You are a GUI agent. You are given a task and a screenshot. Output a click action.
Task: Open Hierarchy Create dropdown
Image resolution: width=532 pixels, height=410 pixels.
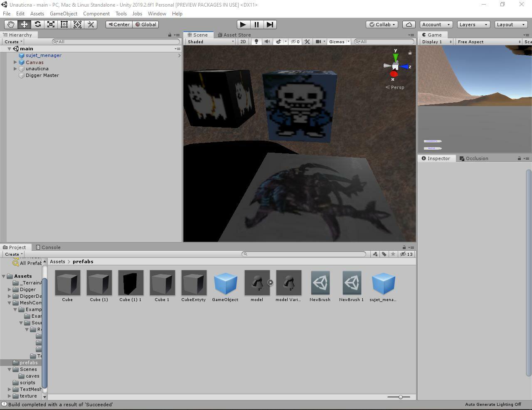[x=13, y=42]
